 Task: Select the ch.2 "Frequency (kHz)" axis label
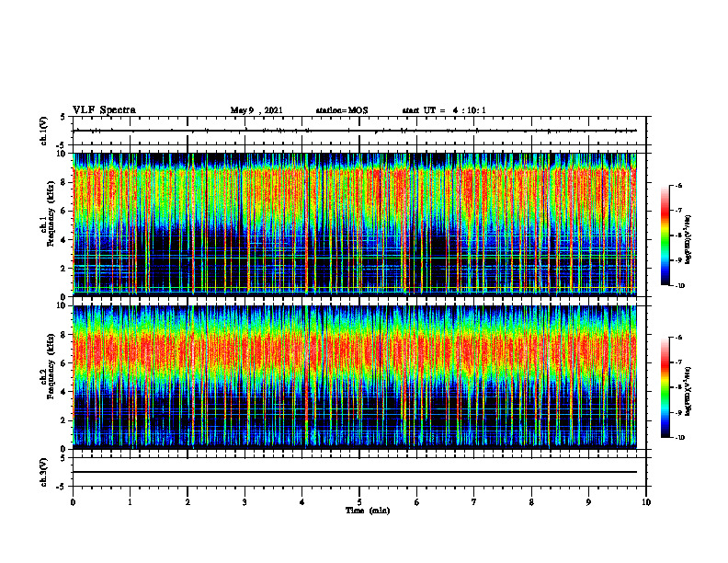51,366
